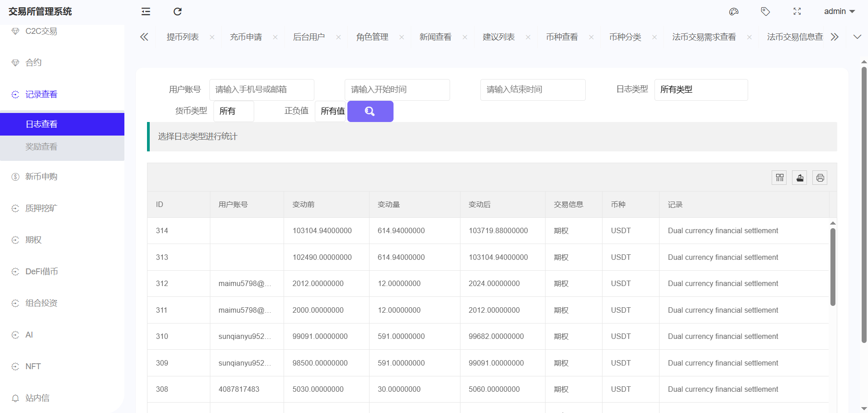
Task: Open the admin user dropdown
Action: click(839, 12)
